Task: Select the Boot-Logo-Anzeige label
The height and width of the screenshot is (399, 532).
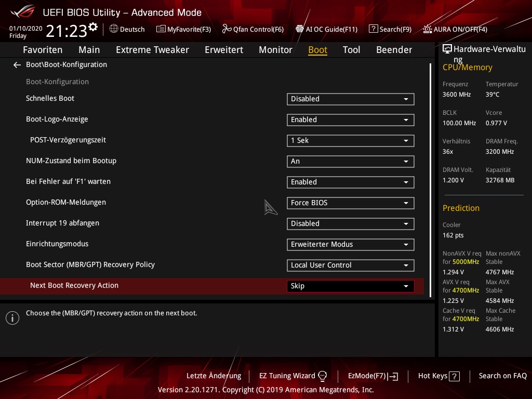Action: (x=57, y=119)
